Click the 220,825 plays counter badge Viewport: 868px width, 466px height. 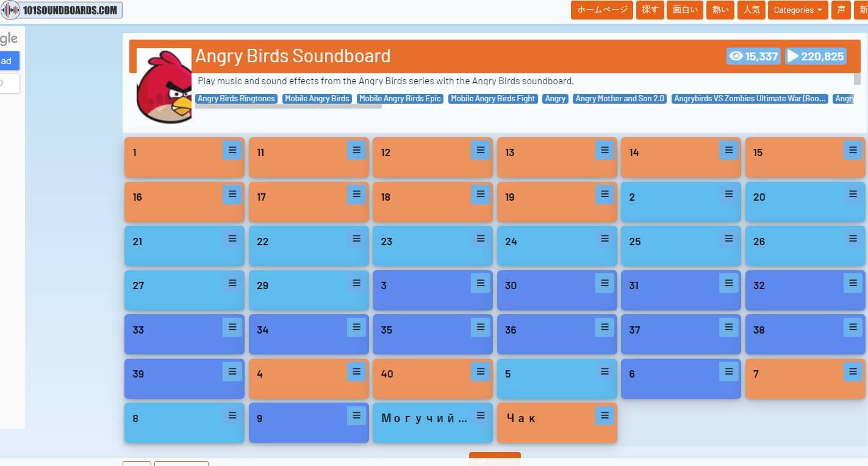click(816, 56)
